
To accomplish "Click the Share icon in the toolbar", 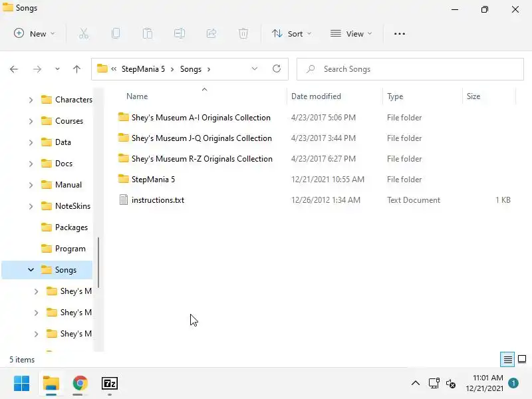I will pos(211,34).
